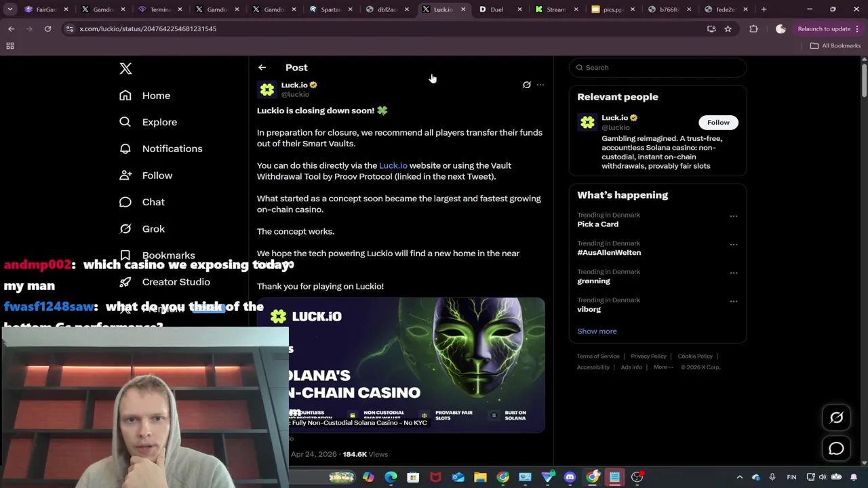The height and width of the screenshot is (488, 868).
Task: Open Microsoft Edge from the taskbar
Action: pos(391,477)
